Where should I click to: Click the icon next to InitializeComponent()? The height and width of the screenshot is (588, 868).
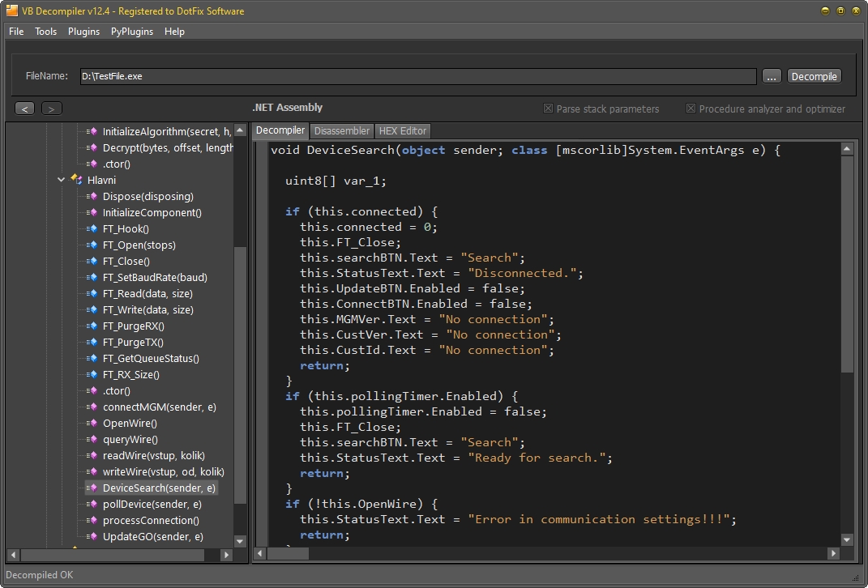coord(92,212)
